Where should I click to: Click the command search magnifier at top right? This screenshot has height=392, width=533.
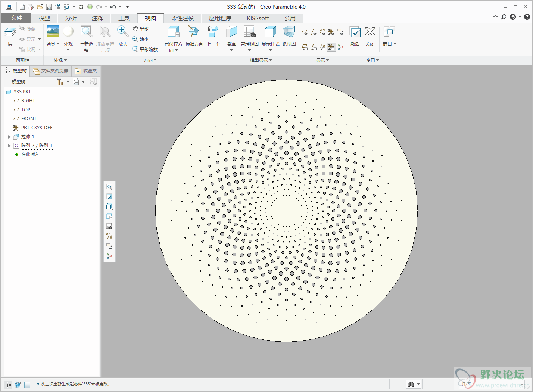pos(504,17)
